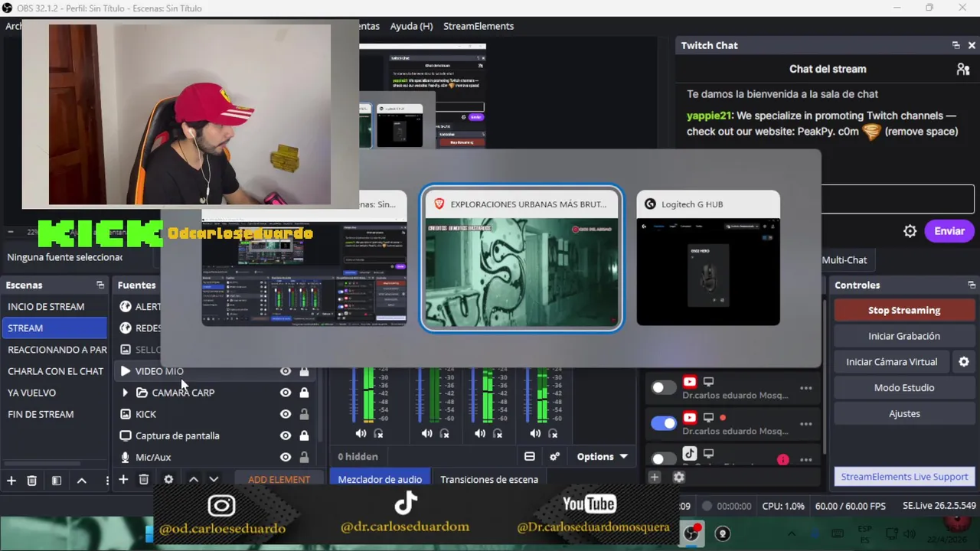The height and width of the screenshot is (551, 980).
Task: Click ADD ELEMENT button
Action: tap(279, 480)
